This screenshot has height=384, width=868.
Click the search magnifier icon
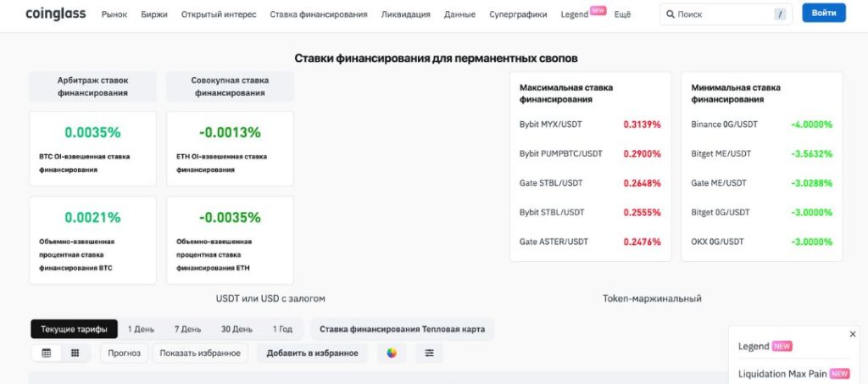point(670,14)
